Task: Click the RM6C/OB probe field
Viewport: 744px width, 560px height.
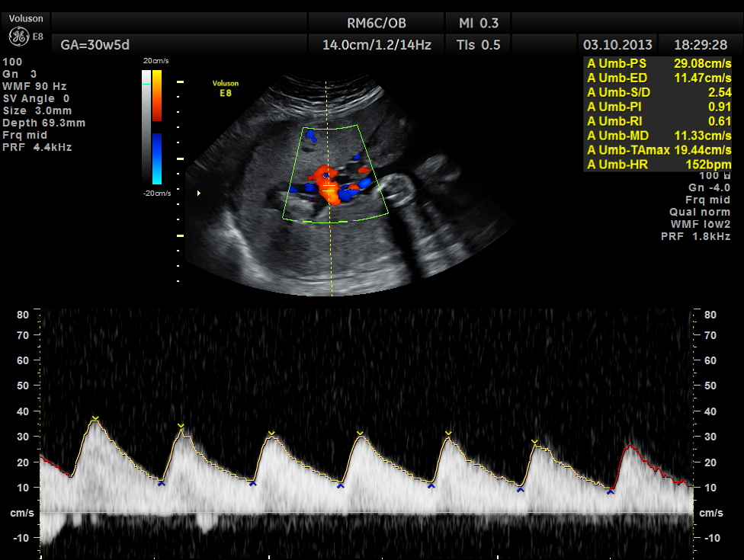Action: point(376,23)
